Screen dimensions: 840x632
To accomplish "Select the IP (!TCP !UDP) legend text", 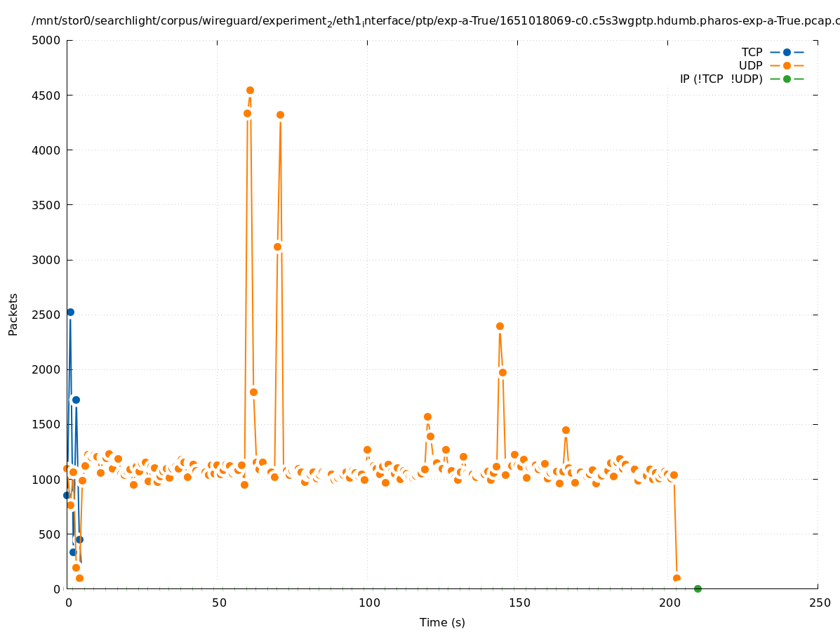I will pos(721,79).
